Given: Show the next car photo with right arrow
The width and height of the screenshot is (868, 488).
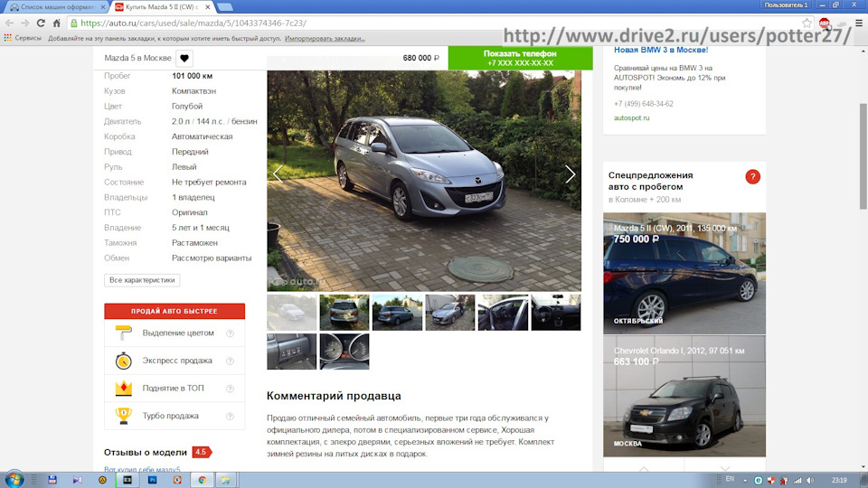Looking at the screenshot, I should (570, 174).
